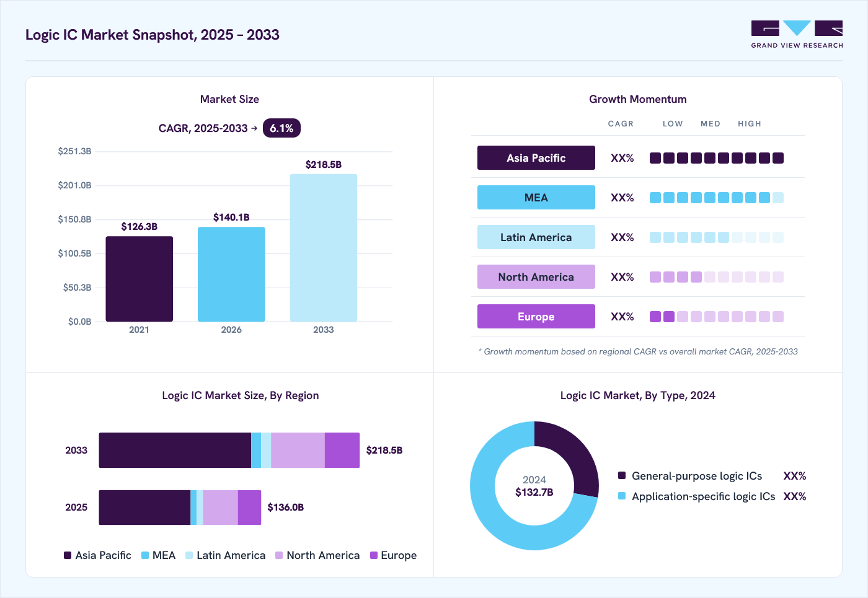868x598 pixels.
Task: Click the Grand View Research logo
Action: coord(797,35)
